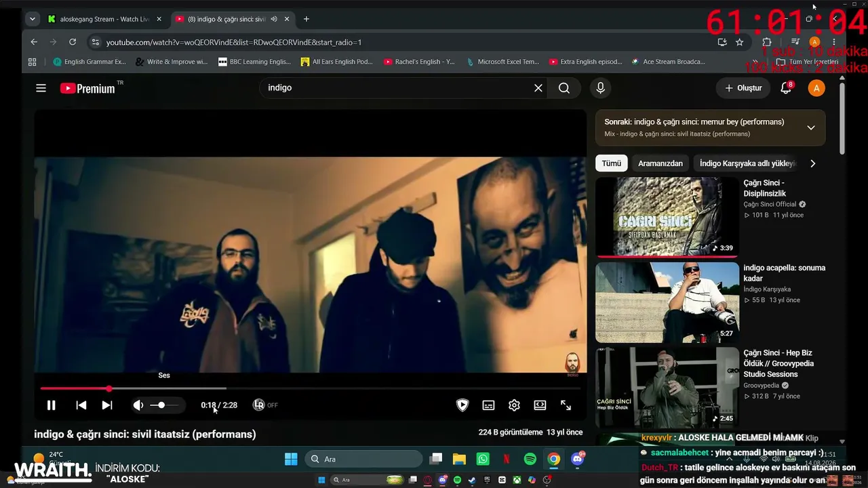Open the 'Ace Stream Broadca...' bookmark
The image size is (868, 488).
click(668, 62)
